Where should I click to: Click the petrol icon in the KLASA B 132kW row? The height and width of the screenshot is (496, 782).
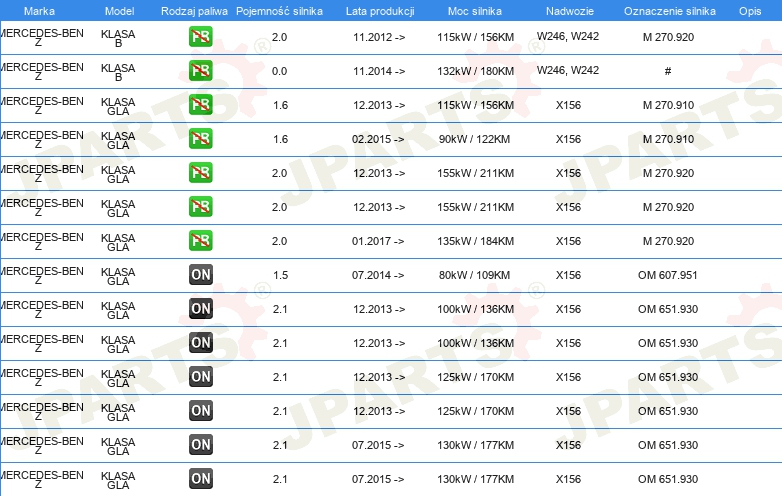point(200,71)
